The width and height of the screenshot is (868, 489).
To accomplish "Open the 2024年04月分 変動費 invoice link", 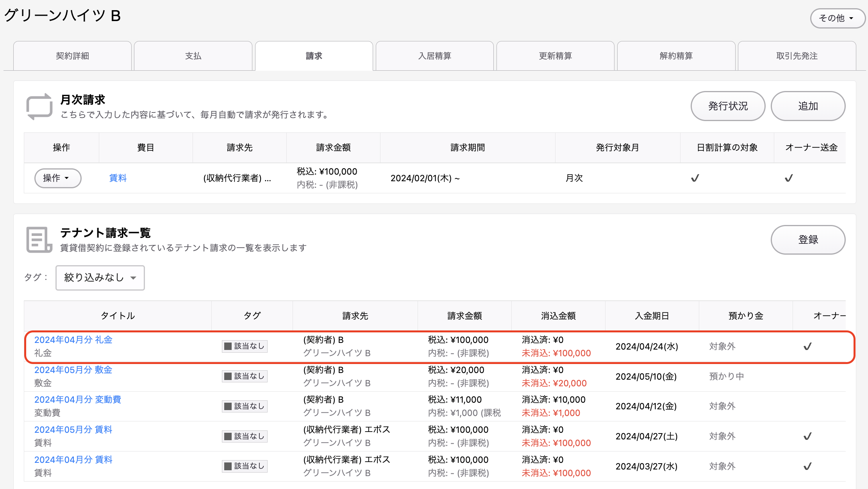I will pos(78,400).
